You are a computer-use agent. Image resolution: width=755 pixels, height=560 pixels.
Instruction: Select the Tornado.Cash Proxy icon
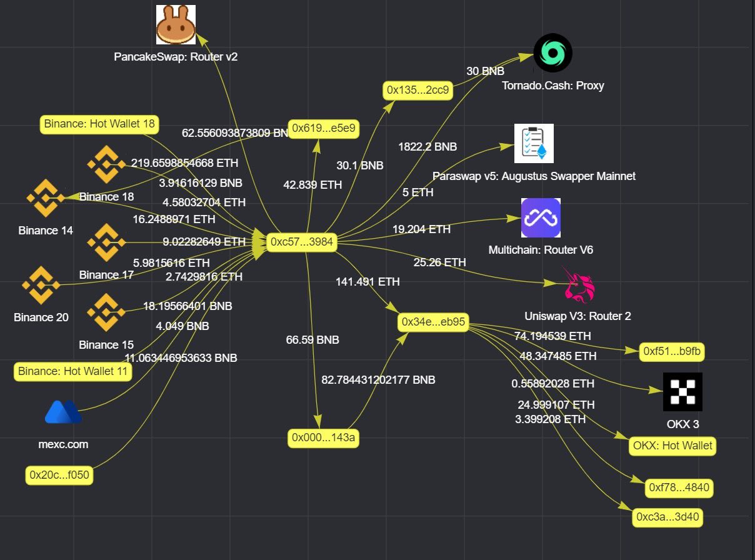tap(552, 53)
